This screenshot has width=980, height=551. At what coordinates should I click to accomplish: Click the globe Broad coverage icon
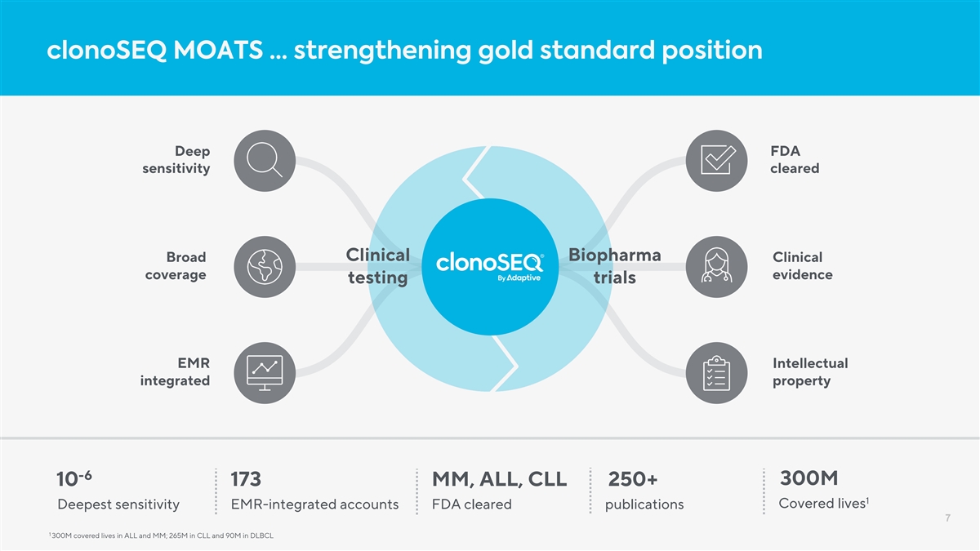pos(265,267)
